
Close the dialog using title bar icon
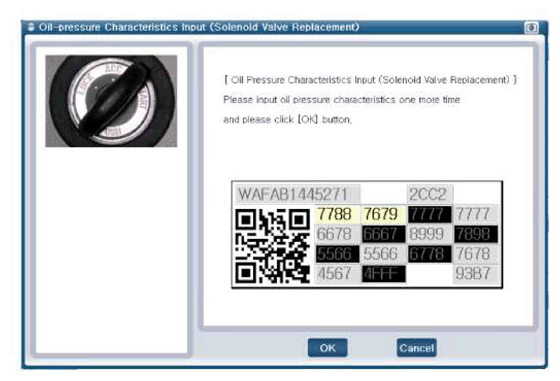coord(531,27)
